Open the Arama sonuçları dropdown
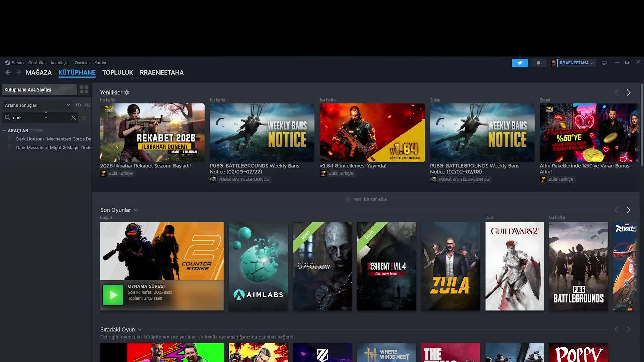Screen dimensions: 644x362 coord(37,105)
